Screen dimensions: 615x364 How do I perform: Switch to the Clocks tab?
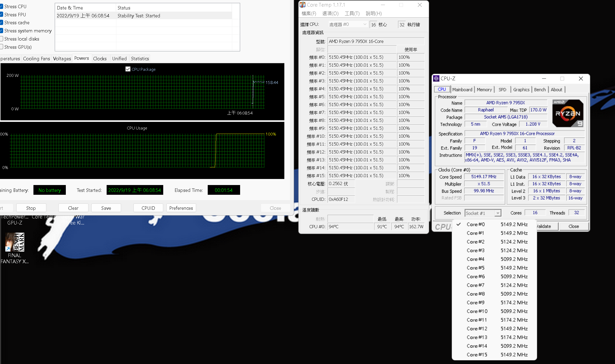100,59
